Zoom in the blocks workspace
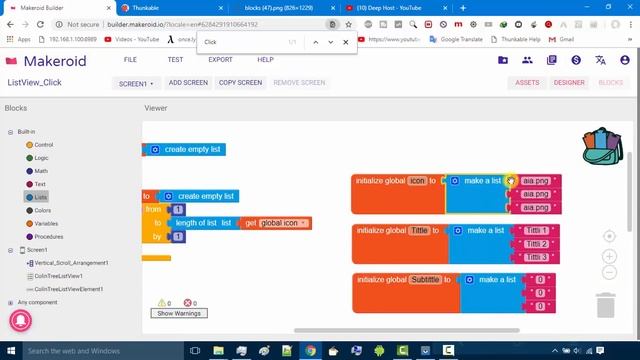This screenshot has height=360, width=640. click(x=609, y=256)
